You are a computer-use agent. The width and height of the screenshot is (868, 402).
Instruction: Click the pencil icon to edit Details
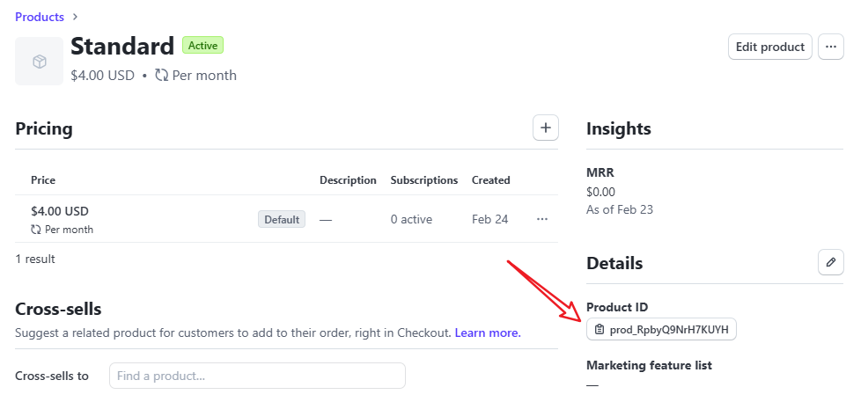(831, 262)
